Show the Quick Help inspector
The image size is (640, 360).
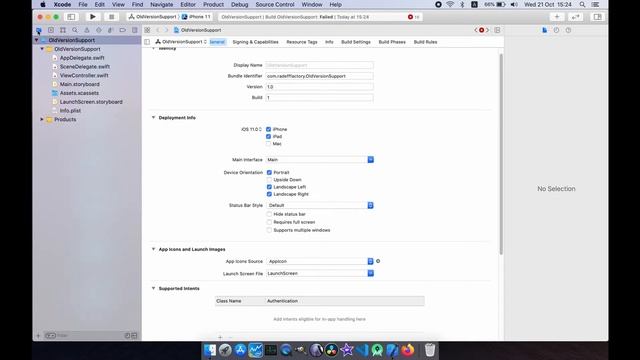coord(568,30)
